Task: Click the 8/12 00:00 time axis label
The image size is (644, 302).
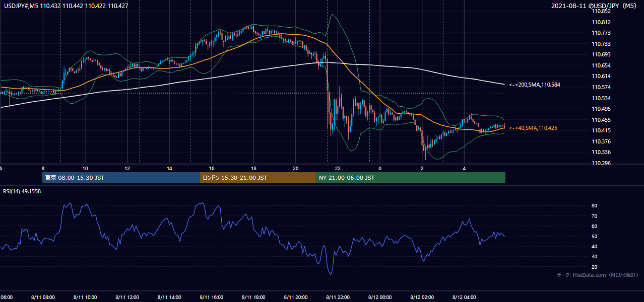Action: (380, 297)
